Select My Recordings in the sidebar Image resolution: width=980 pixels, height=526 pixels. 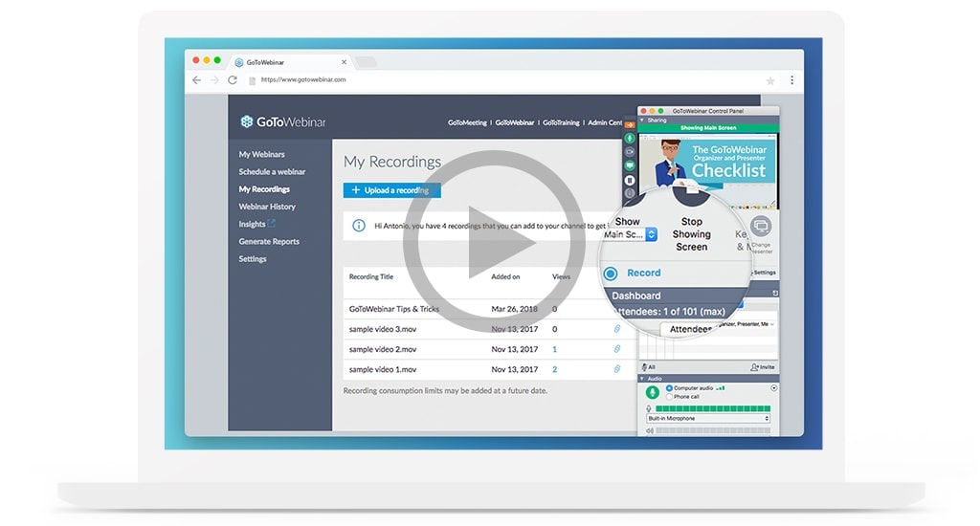[x=264, y=189]
